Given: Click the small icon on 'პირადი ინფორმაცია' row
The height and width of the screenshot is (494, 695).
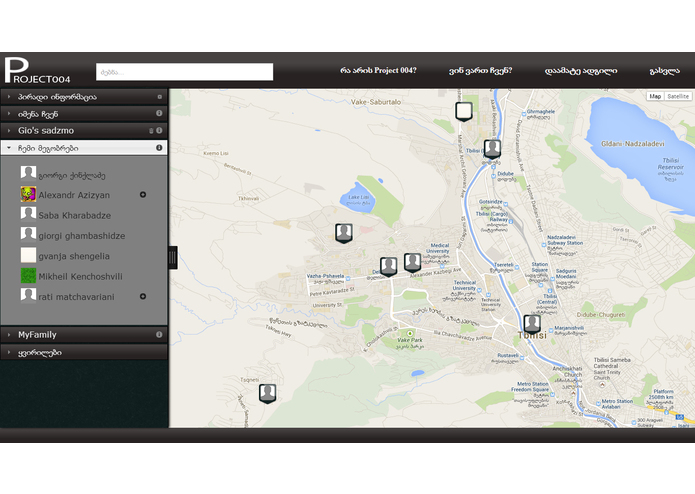Looking at the screenshot, I should pos(160,97).
